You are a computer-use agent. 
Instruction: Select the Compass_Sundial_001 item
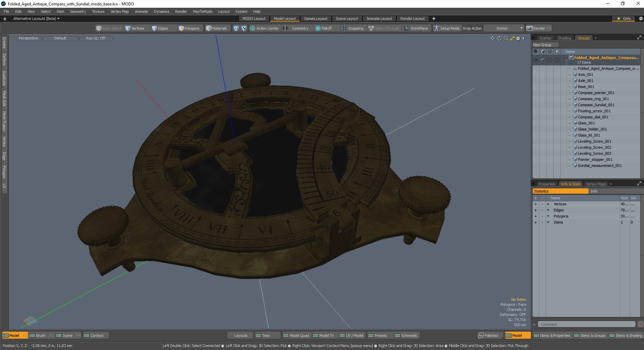(596, 105)
